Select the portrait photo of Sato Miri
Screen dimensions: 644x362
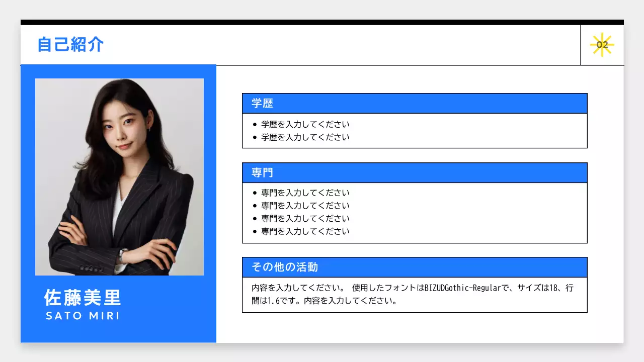click(x=119, y=176)
